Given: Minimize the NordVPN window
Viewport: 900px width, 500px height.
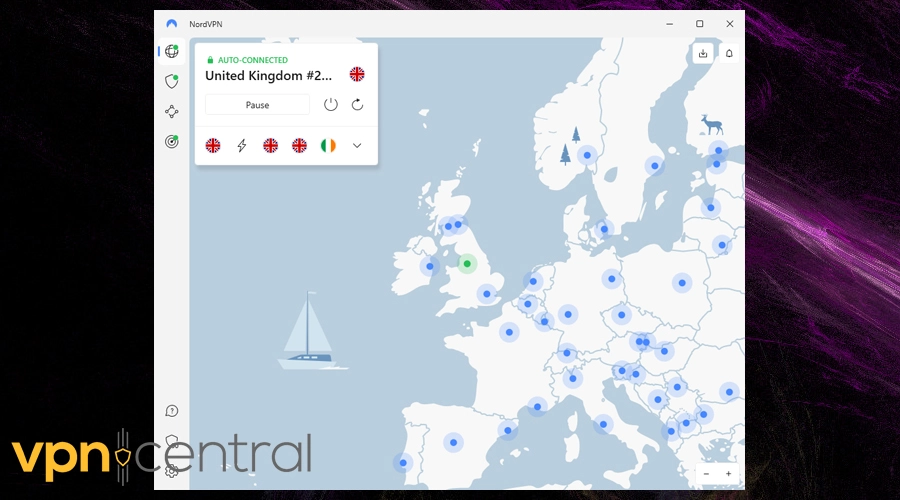Looking at the screenshot, I should (669, 24).
